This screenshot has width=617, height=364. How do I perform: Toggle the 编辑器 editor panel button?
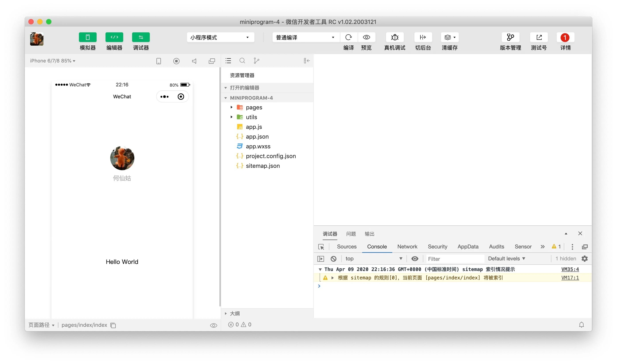tap(114, 37)
